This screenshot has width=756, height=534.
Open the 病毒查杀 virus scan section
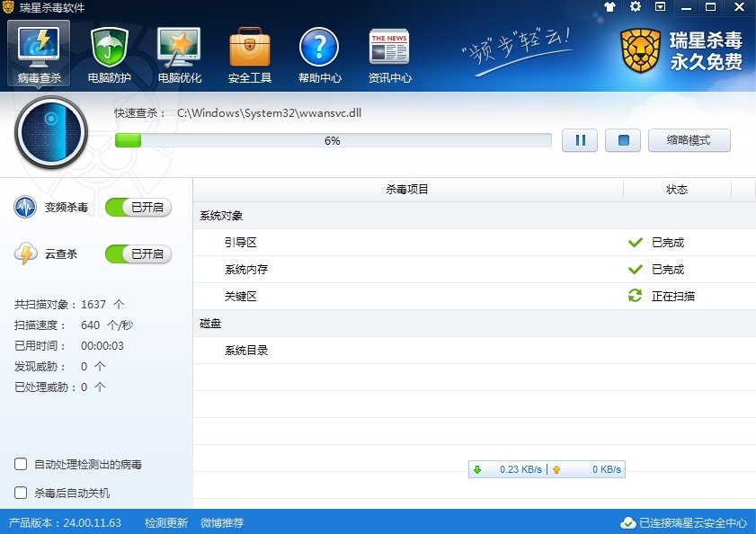(39, 55)
